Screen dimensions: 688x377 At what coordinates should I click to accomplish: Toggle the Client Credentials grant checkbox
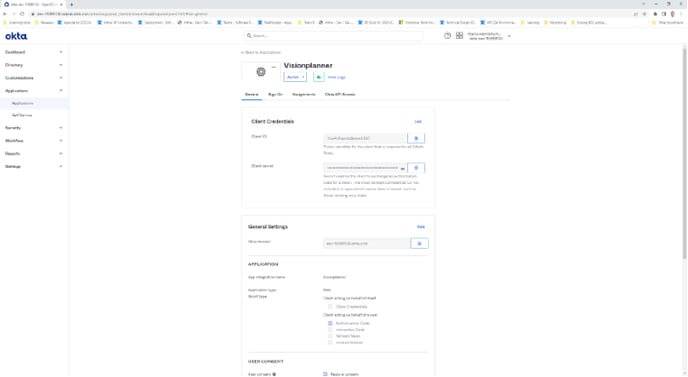[330, 306]
